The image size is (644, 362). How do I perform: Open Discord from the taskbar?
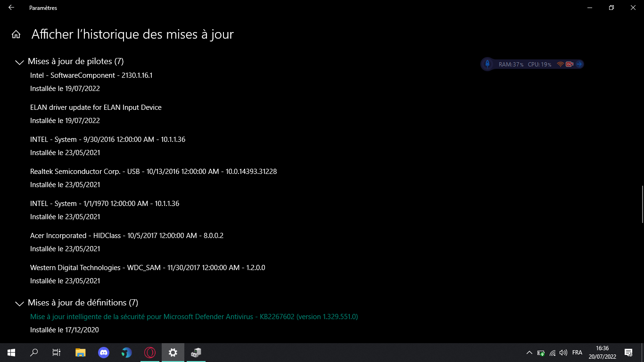[103, 353]
